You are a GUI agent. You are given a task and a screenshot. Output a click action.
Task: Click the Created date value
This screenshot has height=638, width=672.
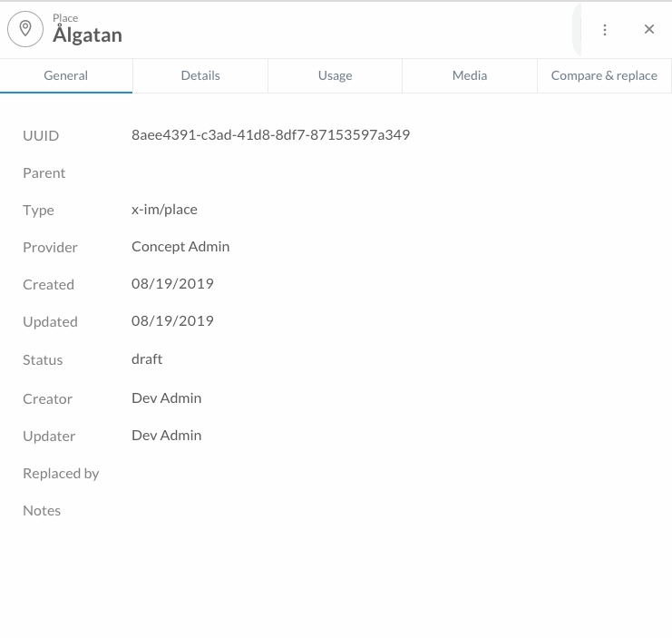[172, 283]
